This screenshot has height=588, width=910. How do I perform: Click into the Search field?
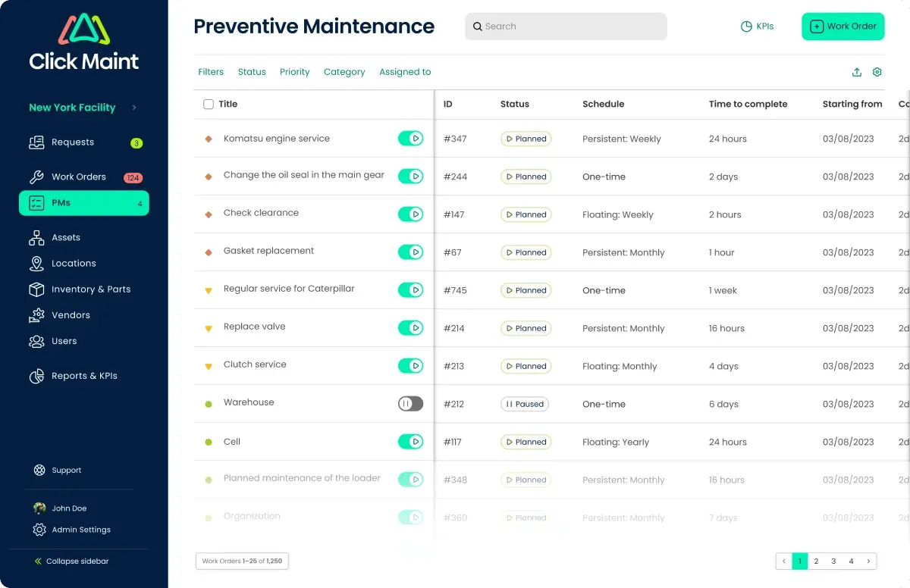point(566,27)
